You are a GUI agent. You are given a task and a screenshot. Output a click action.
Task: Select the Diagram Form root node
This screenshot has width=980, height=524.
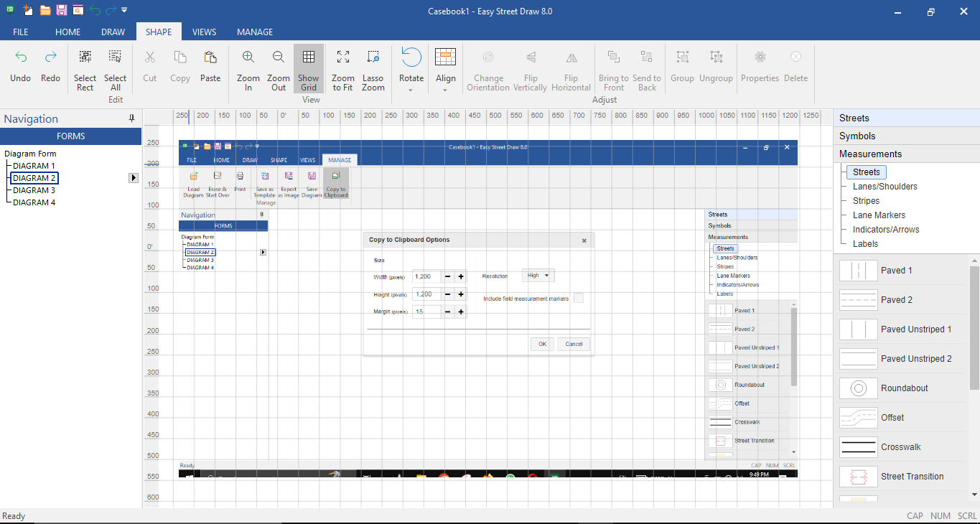tap(30, 154)
